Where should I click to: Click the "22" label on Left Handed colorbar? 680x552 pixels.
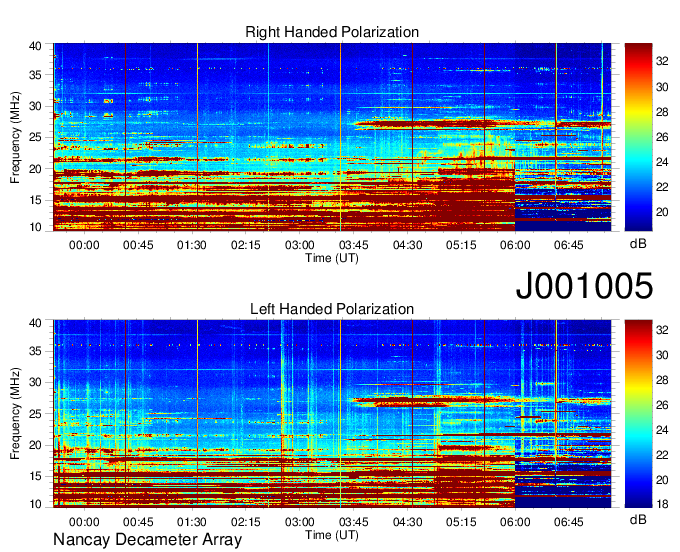[662, 455]
